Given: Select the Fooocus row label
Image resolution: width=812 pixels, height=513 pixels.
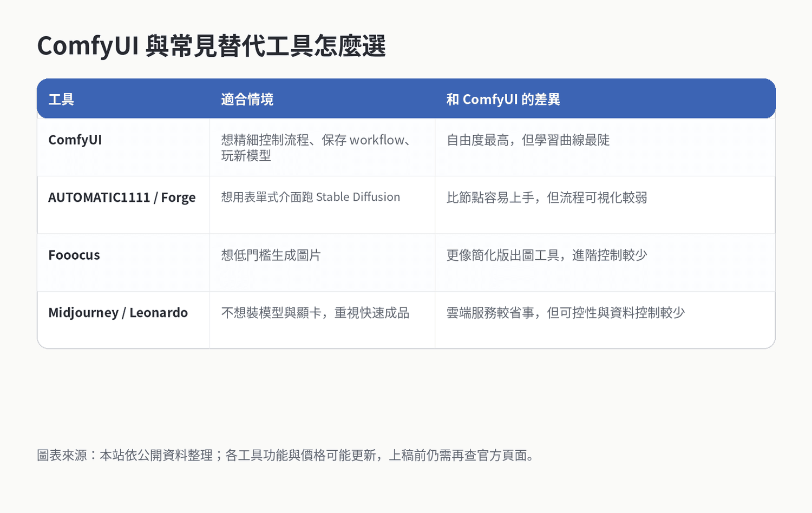Looking at the screenshot, I should tap(74, 255).
